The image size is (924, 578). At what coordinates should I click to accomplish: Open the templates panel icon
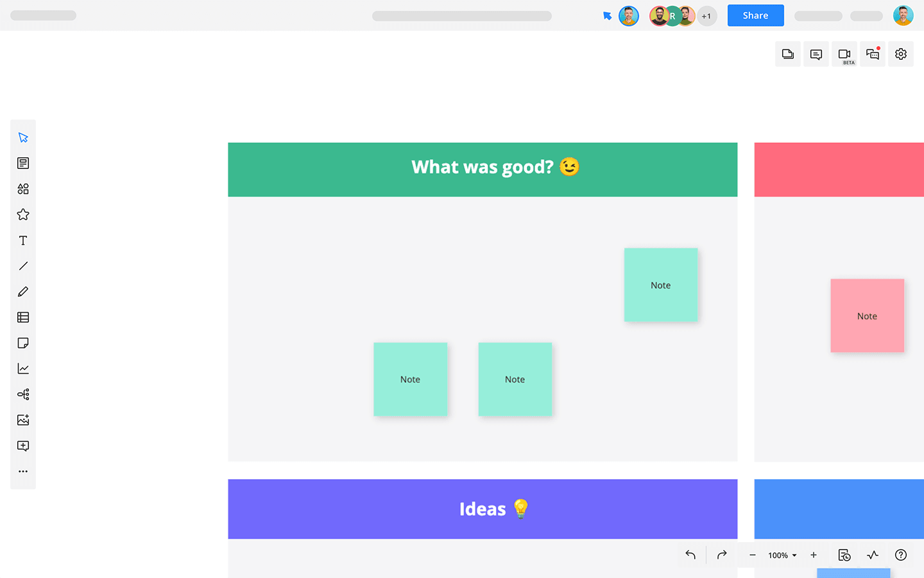(23, 163)
